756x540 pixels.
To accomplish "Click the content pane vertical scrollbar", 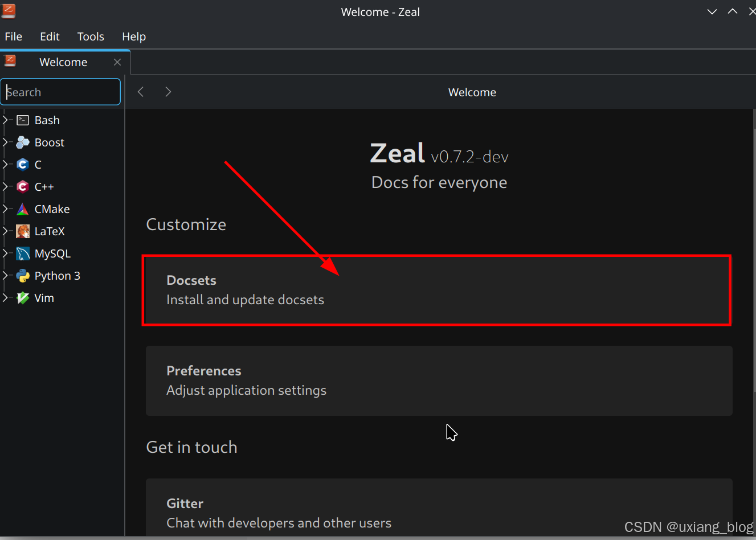I will (x=754, y=259).
